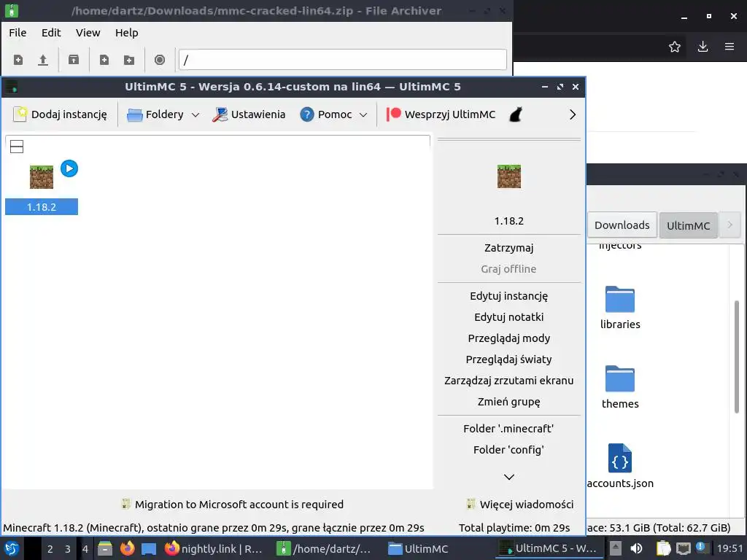Click the File Archiver location path field
Viewport: 747px width, 560px height.
[343, 60]
